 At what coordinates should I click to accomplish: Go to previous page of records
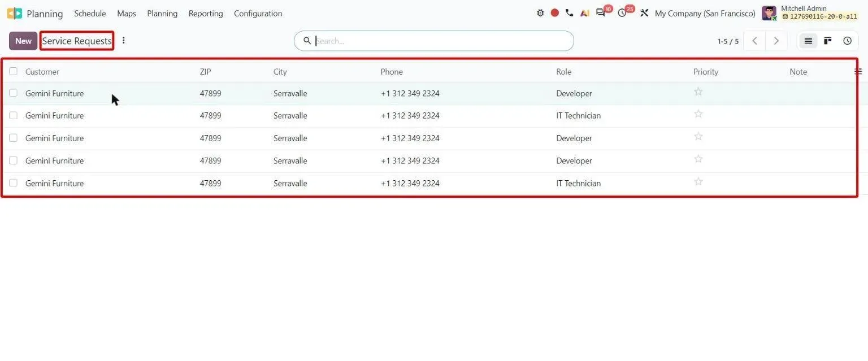[754, 41]
